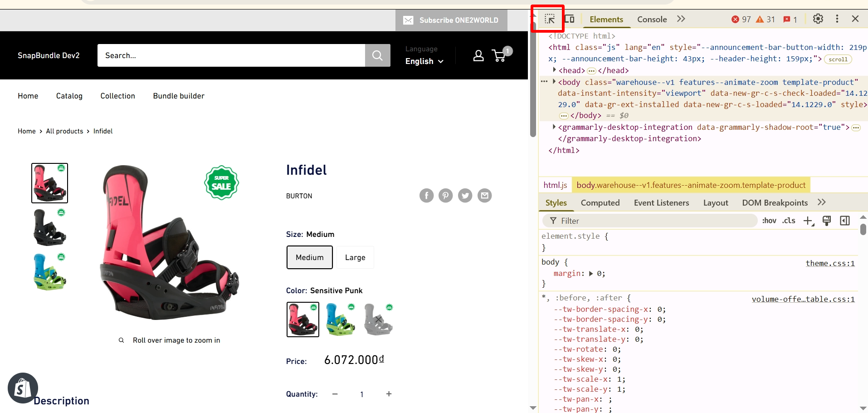Select body.warehouse breadcrumb item
This screenshot has height=413, width=868.
pyautogui.click(x=691, y=185)
